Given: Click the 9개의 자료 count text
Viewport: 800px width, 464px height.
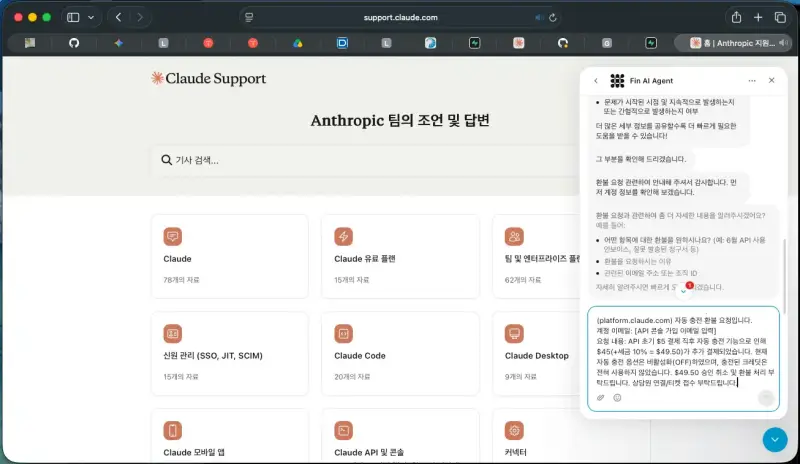Looking at the screenshot, I should (520, 377).
